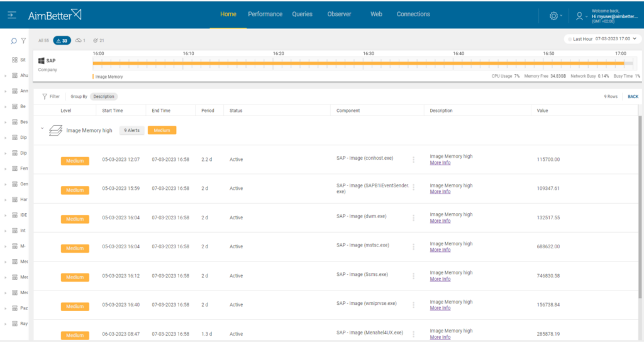644x342 pixels.
Task: Select the Ray server icon in sidebar
Action: (x=15, y=324)
